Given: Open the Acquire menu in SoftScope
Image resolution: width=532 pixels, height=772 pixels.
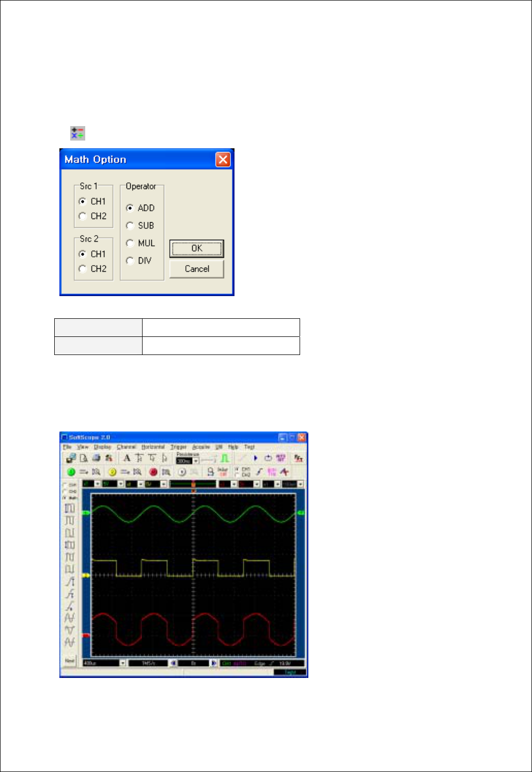Looking at the screenshot, I should (x=201, y=447).
